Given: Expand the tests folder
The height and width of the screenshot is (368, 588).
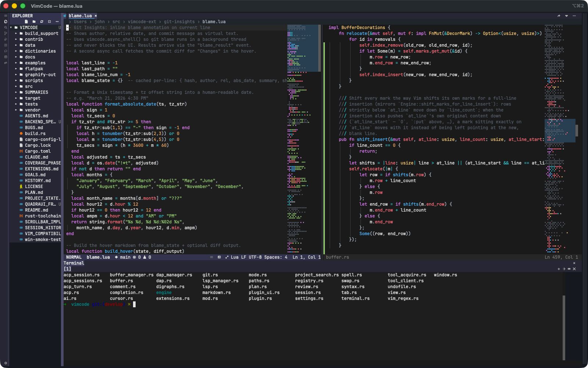Looking at the screenshot, I should pos(16,104).
